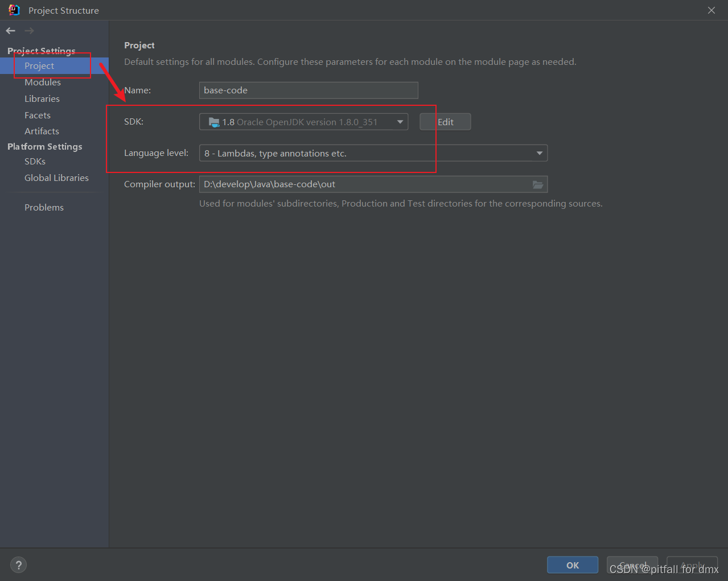728x581 pixels.
Task: Click the forward navigation arrow
Action: [30, 31]
